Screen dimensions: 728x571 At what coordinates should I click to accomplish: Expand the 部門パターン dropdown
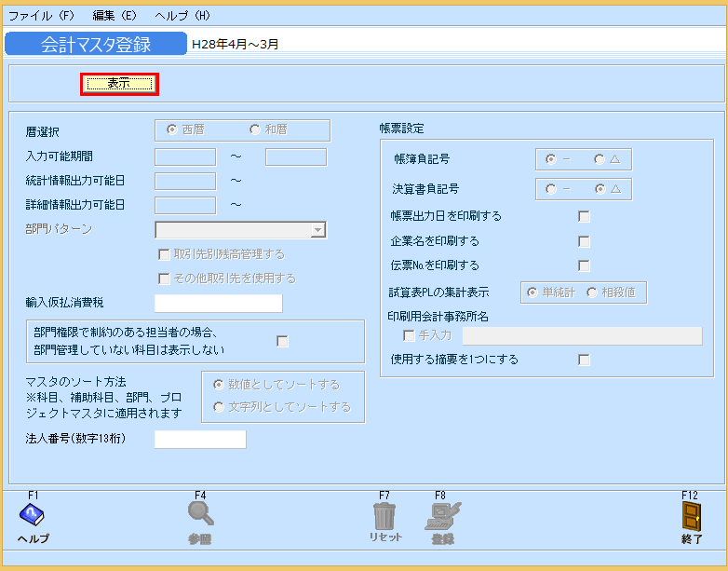[x=317, y=230]
